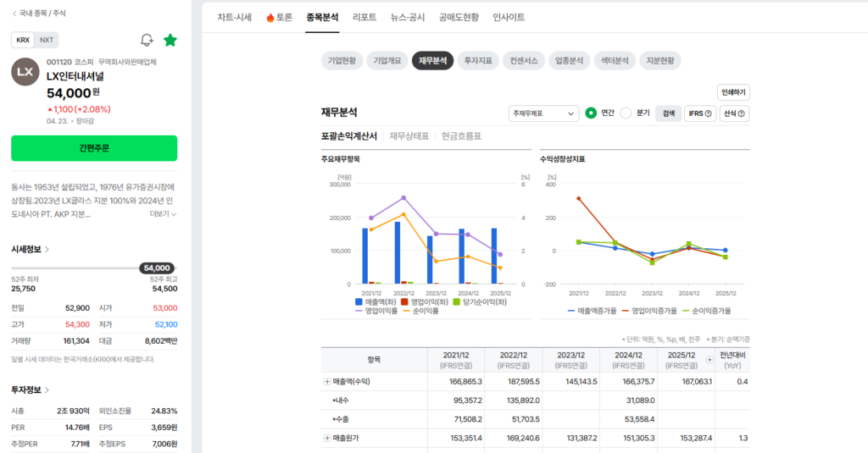This screenshot has width=868, height=453.
Task: Click the 54,000 marker on 52-week range bar
Action: [x=157, y=268]
